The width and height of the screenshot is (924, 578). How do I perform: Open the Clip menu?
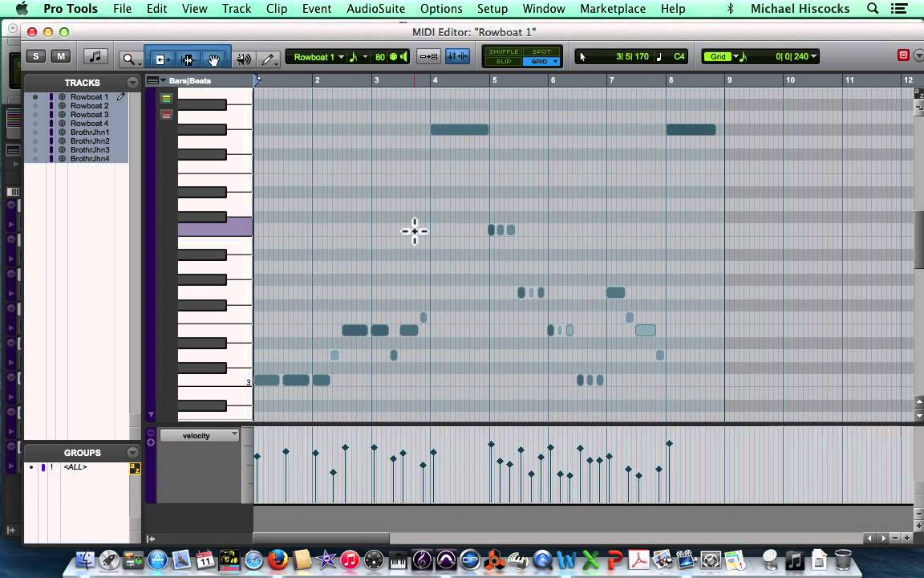[x=277, y=9]
